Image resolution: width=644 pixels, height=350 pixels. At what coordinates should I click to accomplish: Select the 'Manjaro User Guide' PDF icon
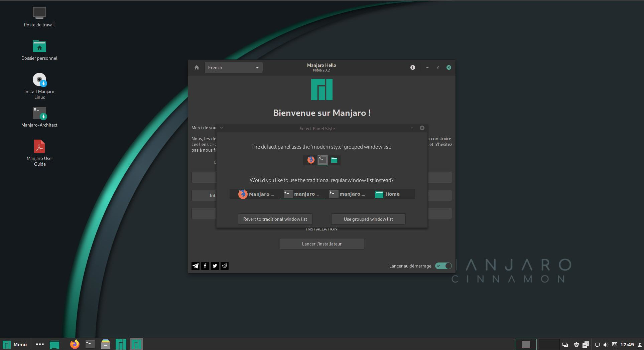[x=39, y=153]
